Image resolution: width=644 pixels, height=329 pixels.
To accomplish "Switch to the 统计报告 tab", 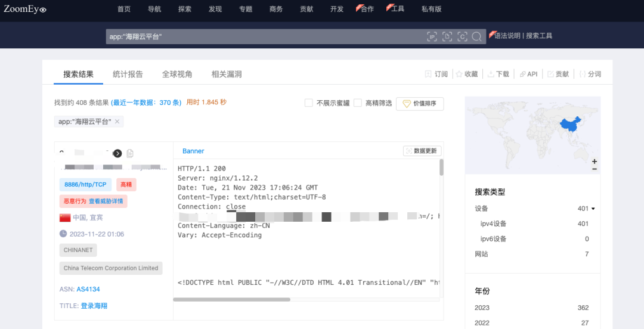I will click(x=128, y=75).
